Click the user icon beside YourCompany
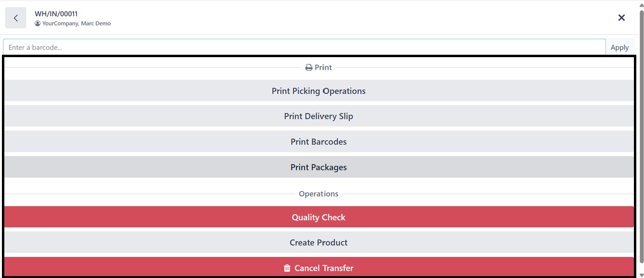Screen dimensions: 644x278 click(38, 23)
